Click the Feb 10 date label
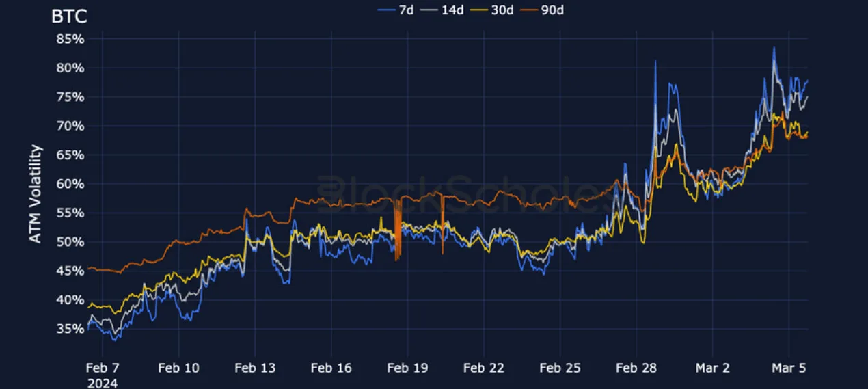This screenshot has height=389, width=868. click(178, 368)
